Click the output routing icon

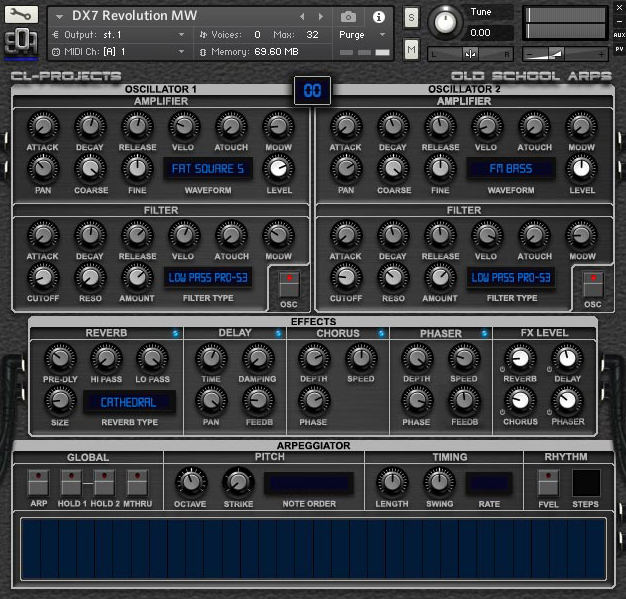click(55, 35)
